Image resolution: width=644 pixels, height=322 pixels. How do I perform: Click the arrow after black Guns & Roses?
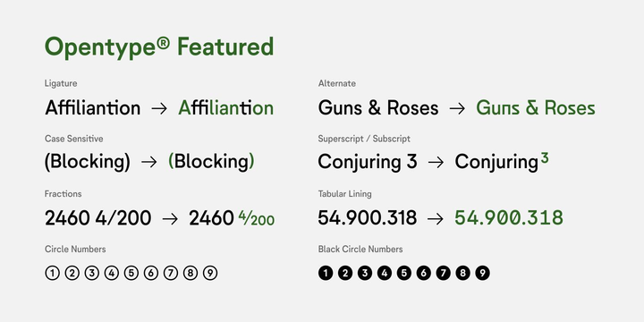pos(457,109)
